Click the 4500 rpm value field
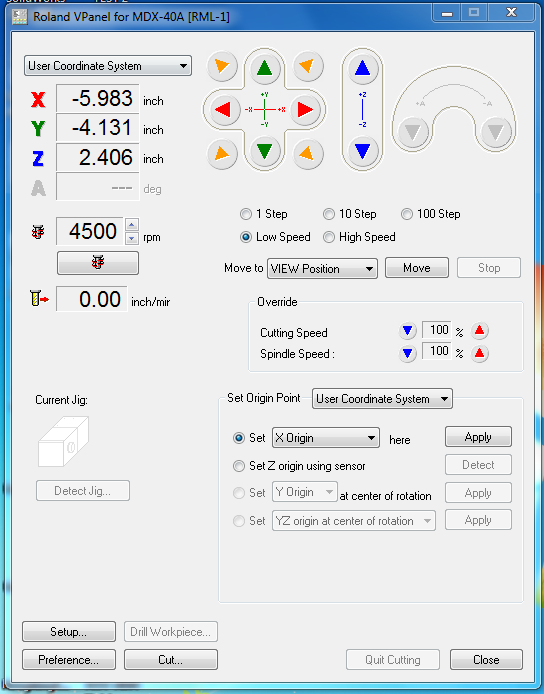The width and height of the screenshot is (544, 694). pyautogui.click(x=90, y=231)
